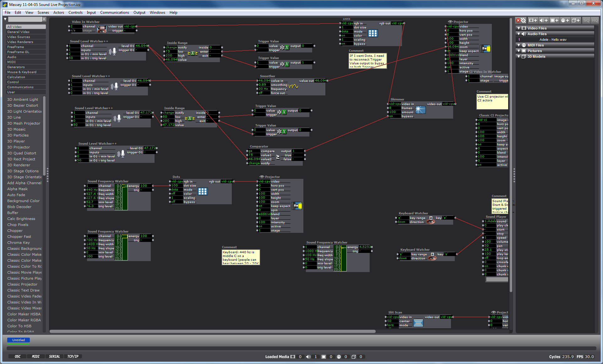Select the Untitled scene
The image size is (603, 364).
pyautogui.click(x=19, y=340)
